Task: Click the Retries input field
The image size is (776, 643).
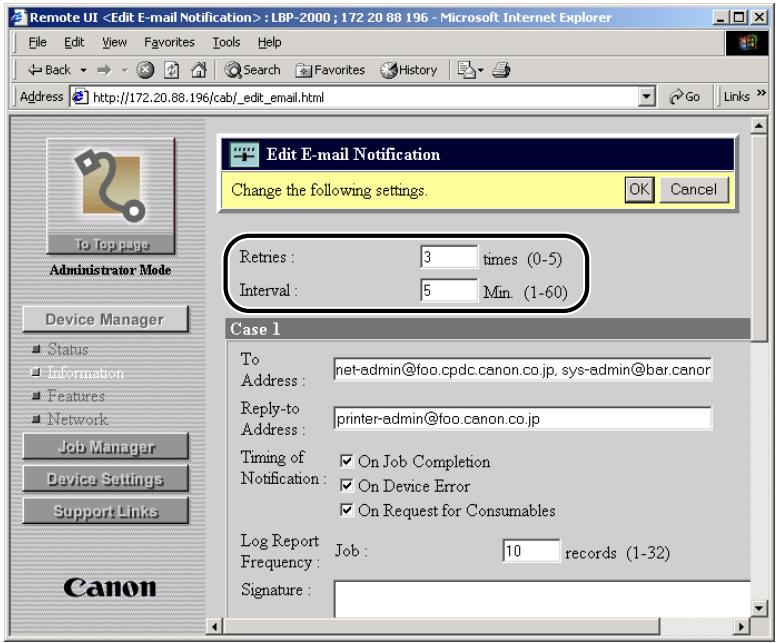Action: (x=449, y=257)
